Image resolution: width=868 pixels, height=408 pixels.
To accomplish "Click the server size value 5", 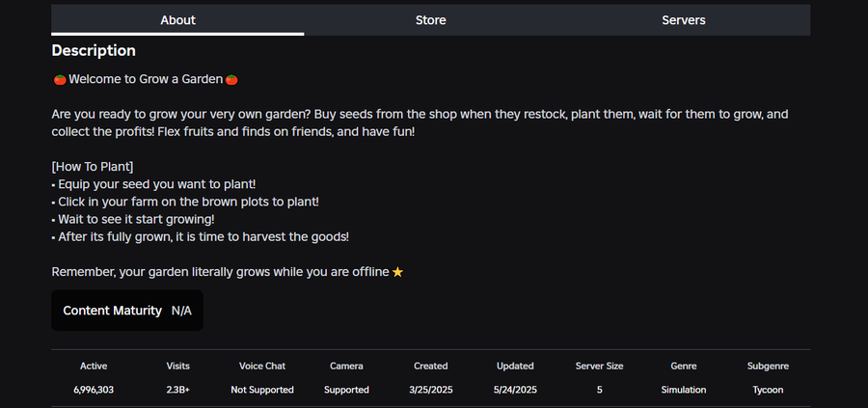I will (600, 390).
